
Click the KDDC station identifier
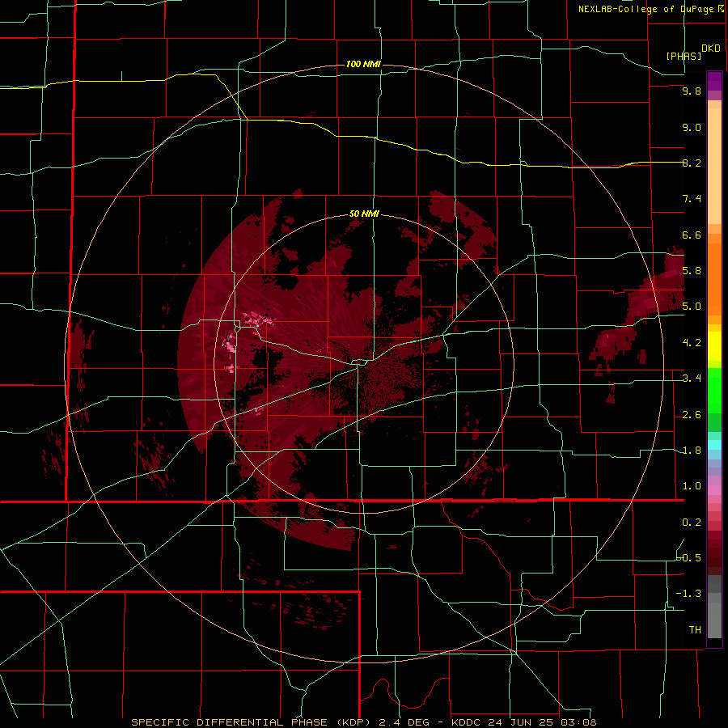click(x=465, y=722)
